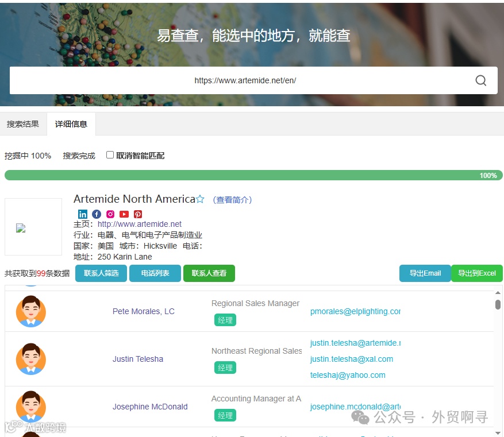Open the Pinterest profile icon
Viewport: 504px width, 437px height.
(138, 214)
